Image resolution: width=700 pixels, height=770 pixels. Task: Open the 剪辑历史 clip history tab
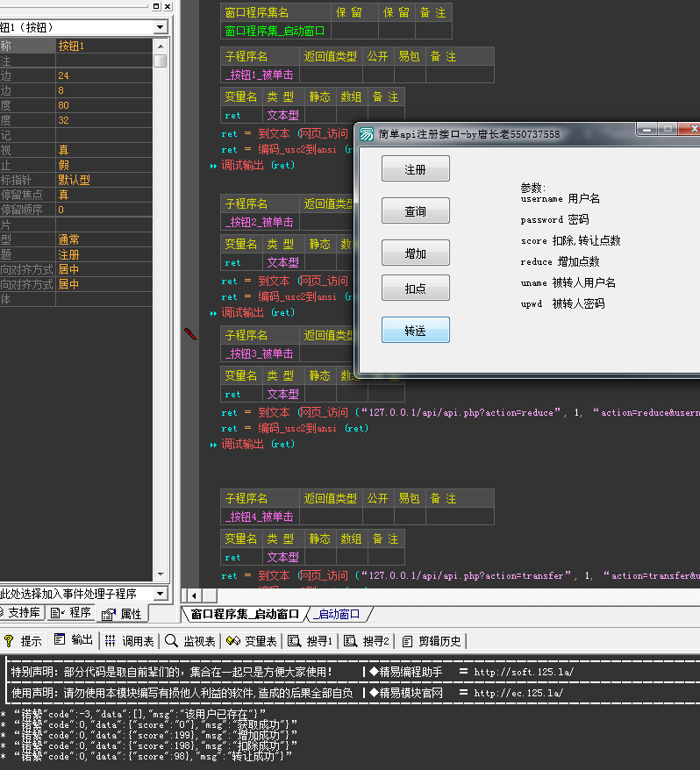click(431, 641)
